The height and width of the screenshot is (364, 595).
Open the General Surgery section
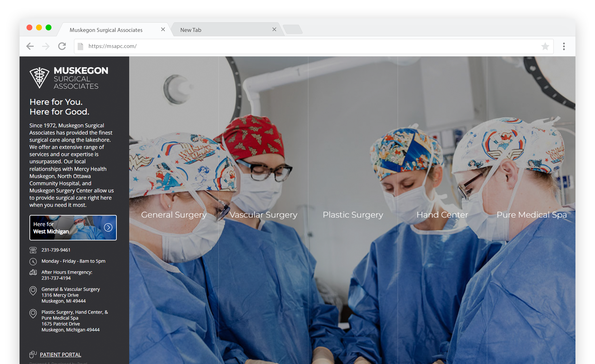(x=174, y=215)
